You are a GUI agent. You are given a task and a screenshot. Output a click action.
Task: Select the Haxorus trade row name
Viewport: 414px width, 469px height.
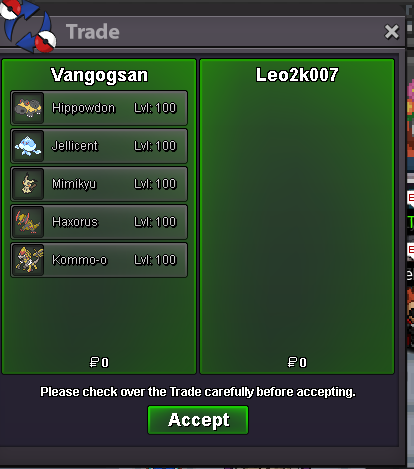[x=75, y=222]
